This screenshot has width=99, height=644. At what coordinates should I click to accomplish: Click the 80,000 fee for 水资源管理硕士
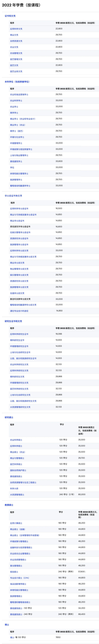click(82, 494)
